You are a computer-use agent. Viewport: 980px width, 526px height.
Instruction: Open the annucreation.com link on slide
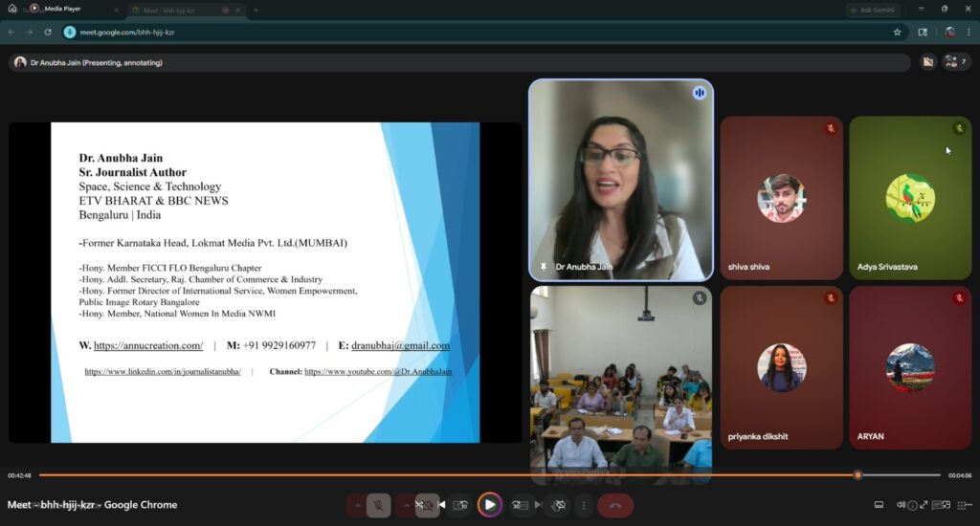coord(148,345)
